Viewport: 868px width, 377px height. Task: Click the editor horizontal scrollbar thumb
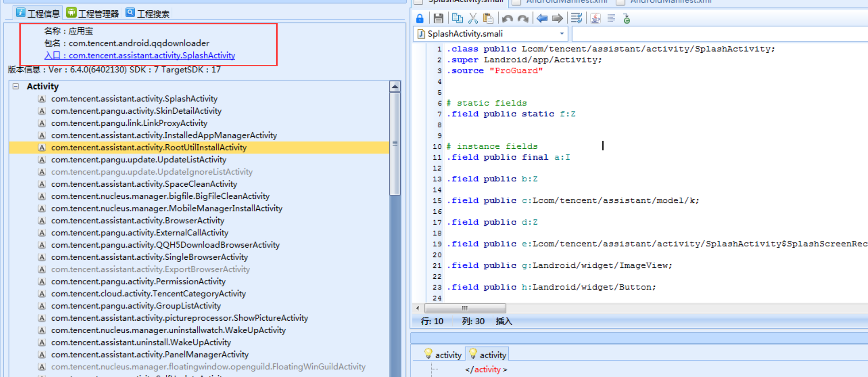click(x=465, y=308)
